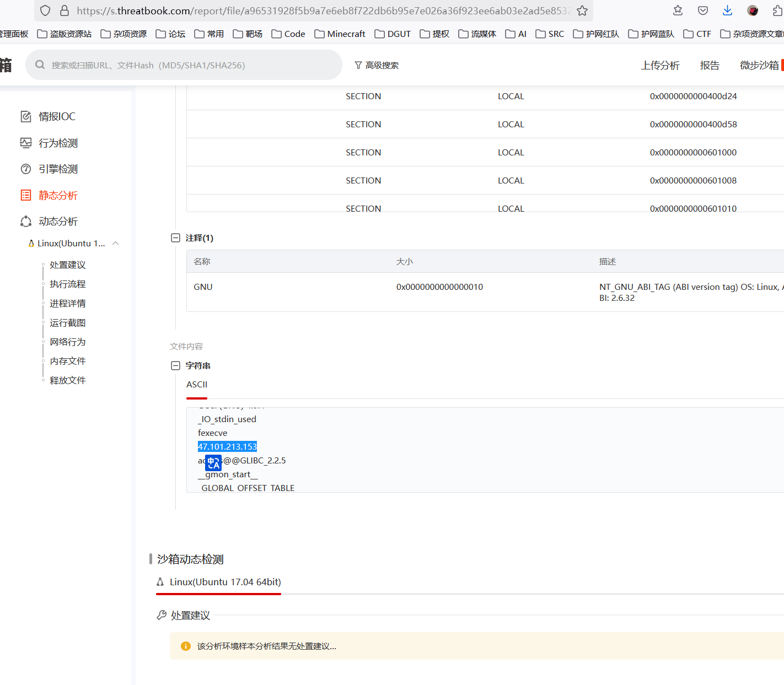The height and width of the screenshot is (685, 784).
Task: Focus the URL and file hash search field
Action: coord(187,65)
